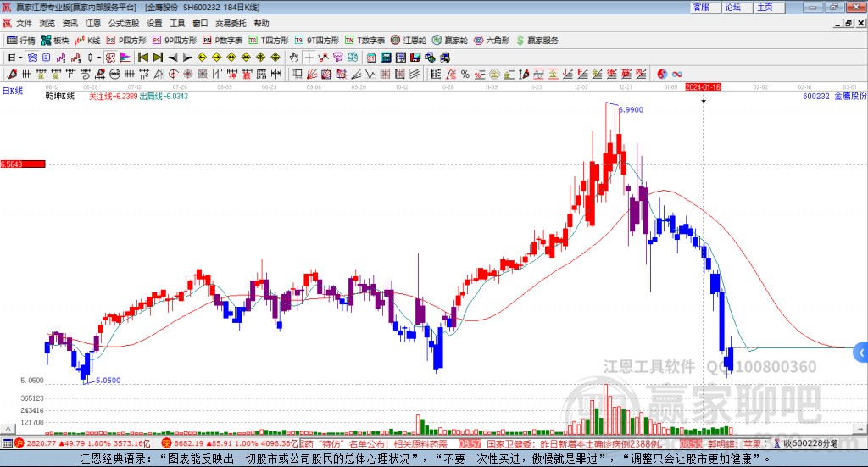Open the 交易委托 menu

click(231, 23)
